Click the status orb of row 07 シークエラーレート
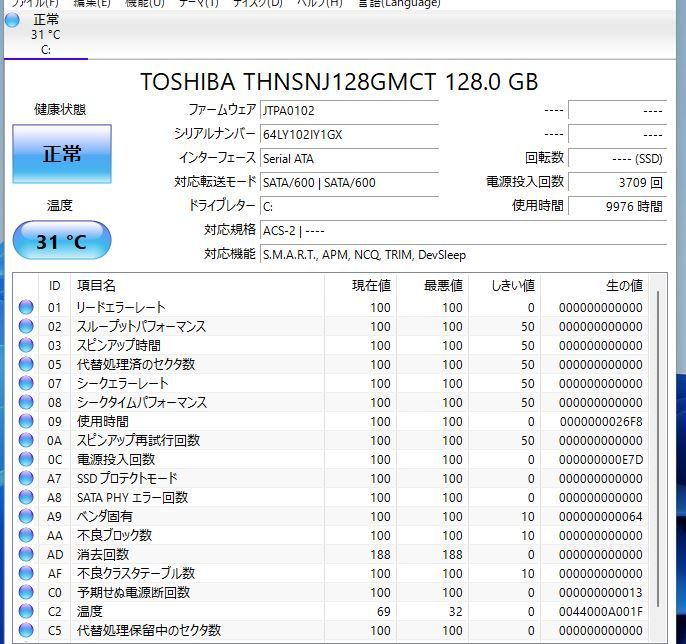 [x=26, y=383]
